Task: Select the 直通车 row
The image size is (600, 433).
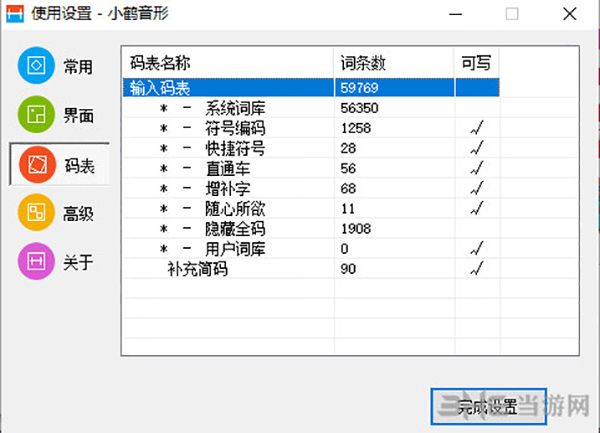Action: pyautogui.click(x=311, y=169)
